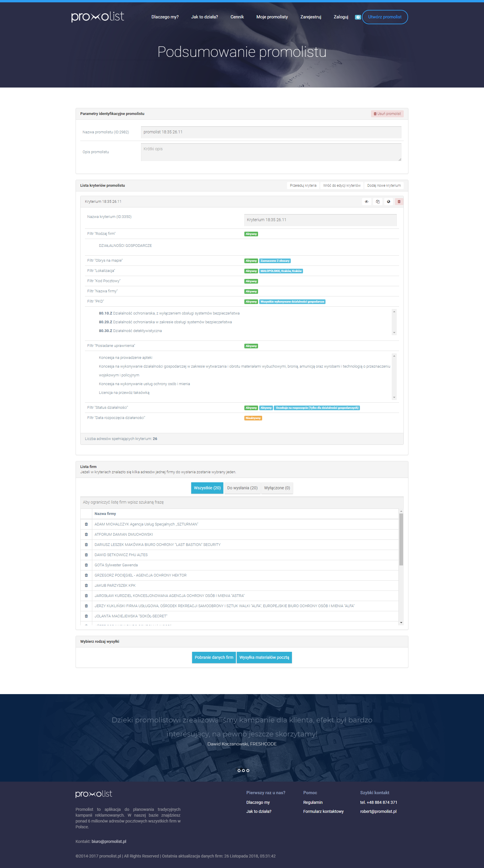Toggle criterion visibility with the crossed-eye icon
Screen dimensions: 484x868
(x=366, y=202)
